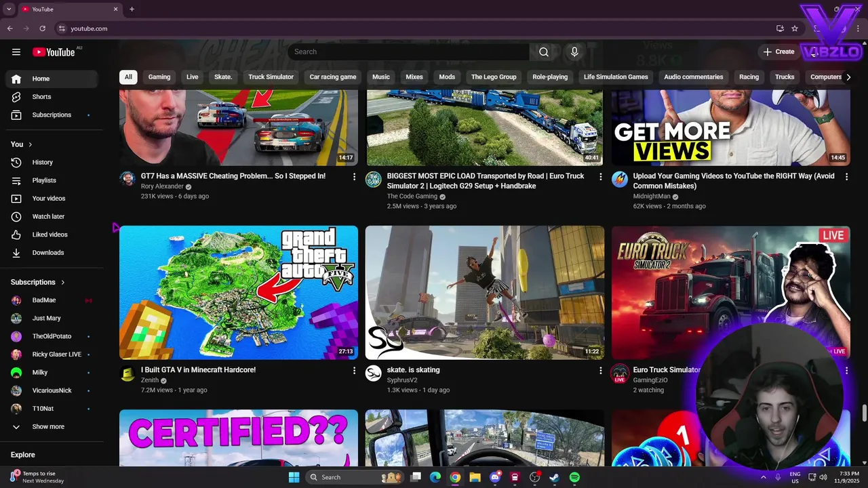This screenshot has width=868, height=488.
Task: Open Home in the sidebar
Action: (x=52, y=79)
